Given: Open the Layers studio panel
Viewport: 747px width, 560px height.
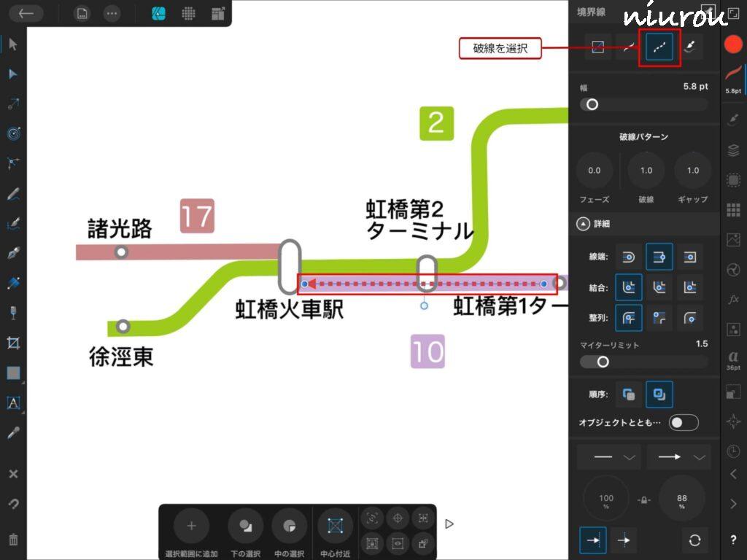Looking at the screenshot, I should click(733, 150).
